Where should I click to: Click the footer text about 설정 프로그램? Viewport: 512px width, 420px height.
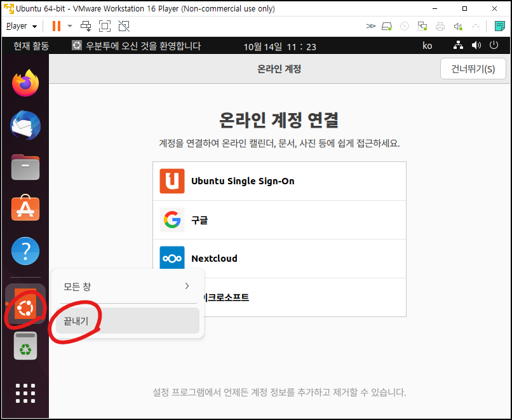[x=280, y=392]
